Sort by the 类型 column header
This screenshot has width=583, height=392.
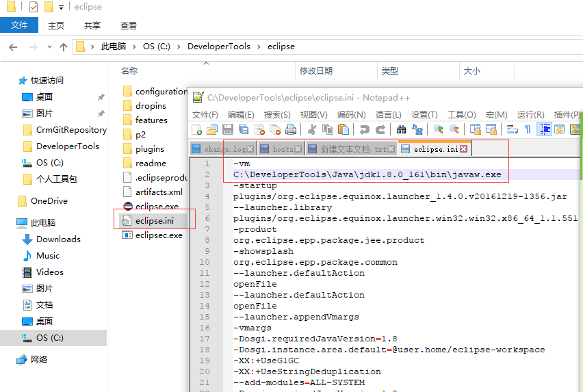coord(389,70)
